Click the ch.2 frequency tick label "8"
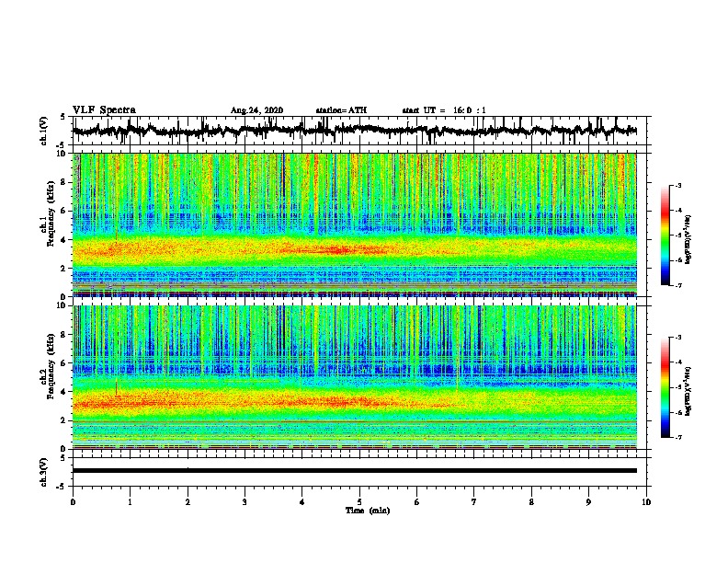Screen dimensions: 728x563 pyautogui.click(x=63, y=335)
